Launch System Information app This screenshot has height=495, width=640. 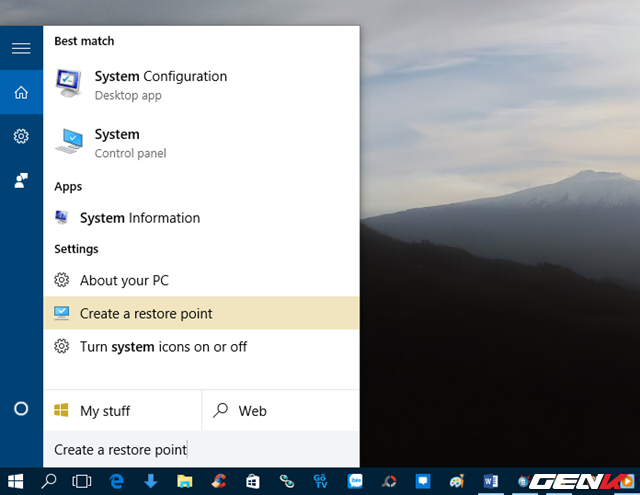click(139, 218)
